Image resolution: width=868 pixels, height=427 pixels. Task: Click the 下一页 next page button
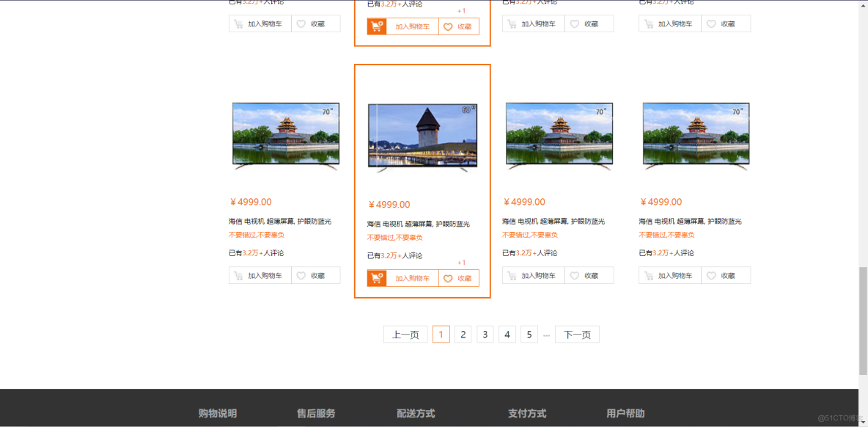577,334
